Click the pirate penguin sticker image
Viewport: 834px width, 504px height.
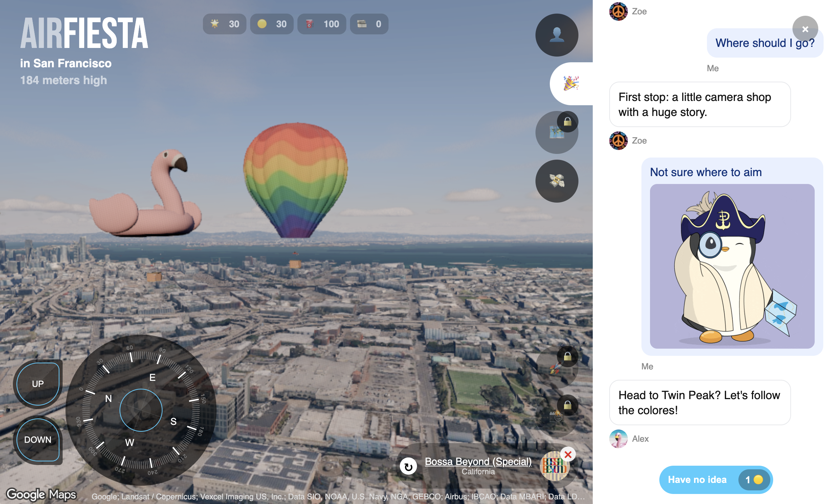point(732,266)
